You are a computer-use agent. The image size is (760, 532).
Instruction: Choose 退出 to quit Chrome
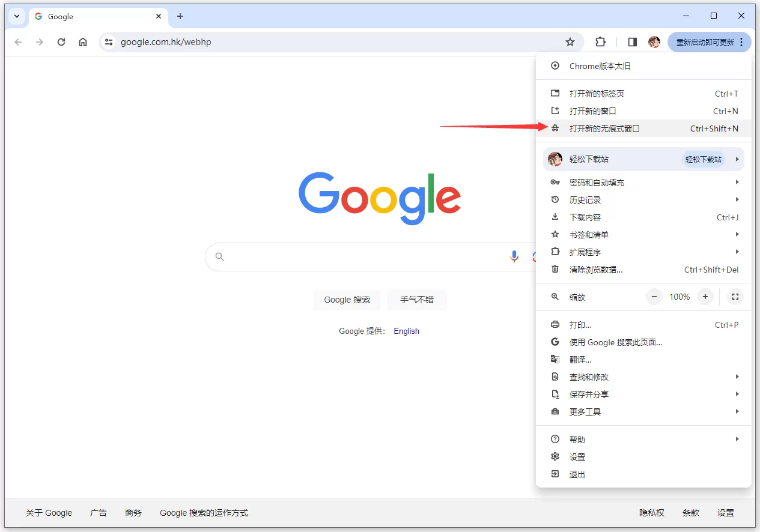(643, 474)
